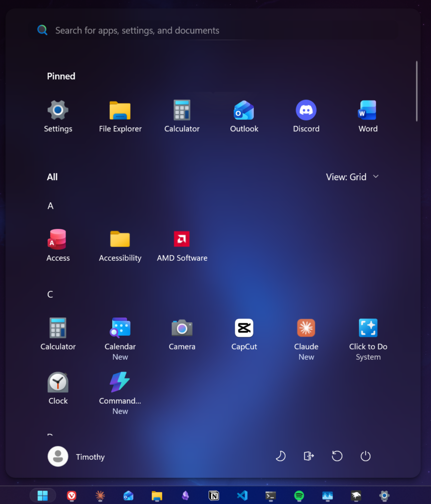Viewport: 431px width, 504px height.
Task: Open the Clock app
Action: pos(58,389)
